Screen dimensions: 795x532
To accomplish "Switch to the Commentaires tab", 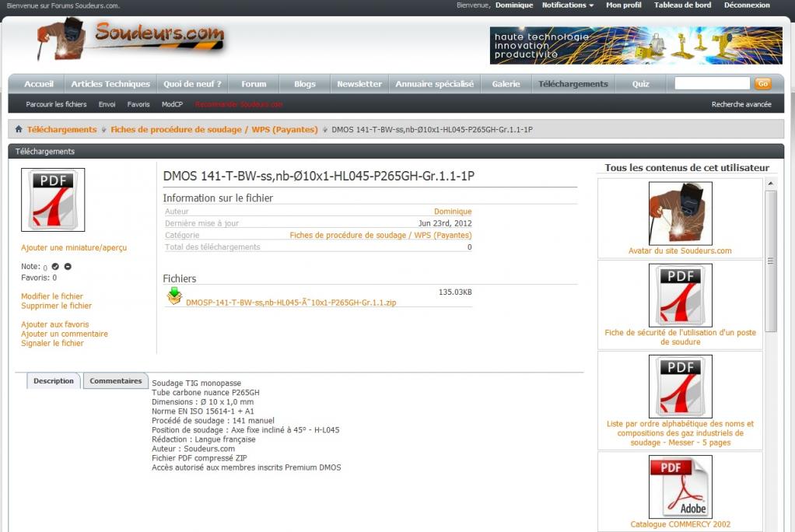I will (x=116, y=381).
